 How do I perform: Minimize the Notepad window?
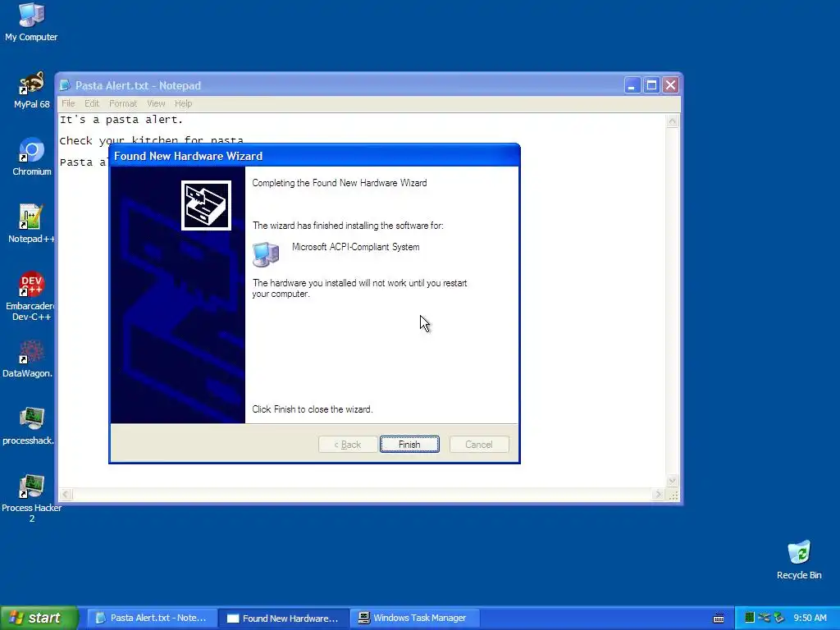click(632, 85)
